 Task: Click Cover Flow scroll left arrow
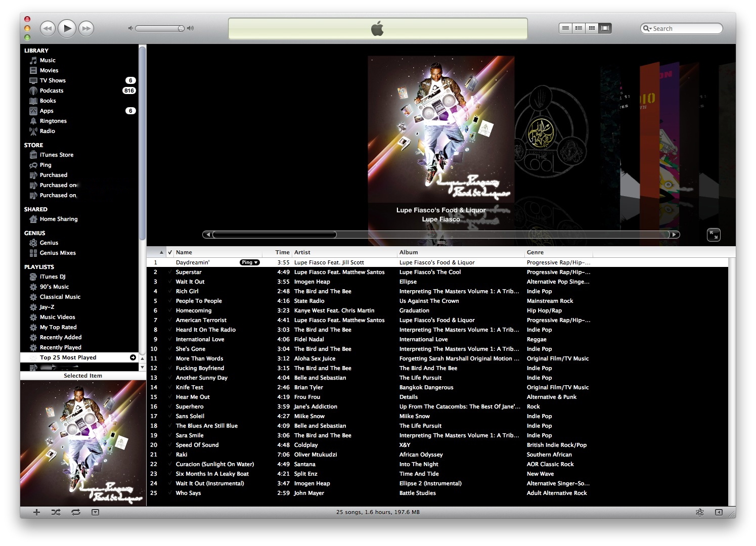(207, 235)
